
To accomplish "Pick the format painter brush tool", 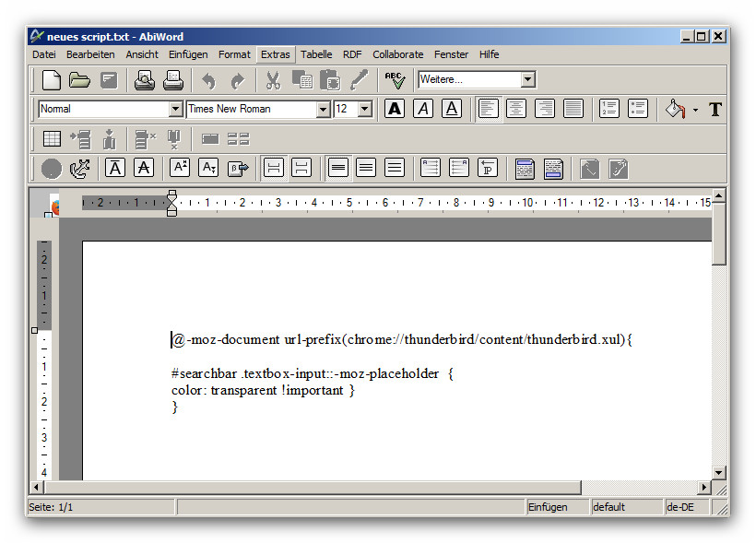I will [360, 80].
